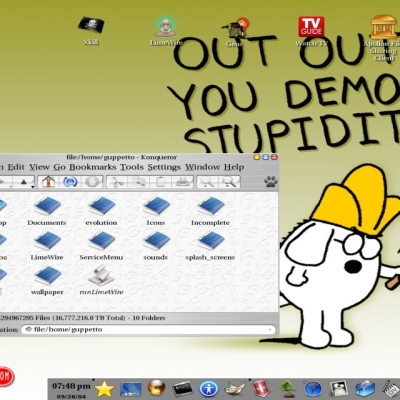This screenshot has height=400, width=400.
Task: Open the Xkill desktop shortcut
Action: [x=91, y=30]
